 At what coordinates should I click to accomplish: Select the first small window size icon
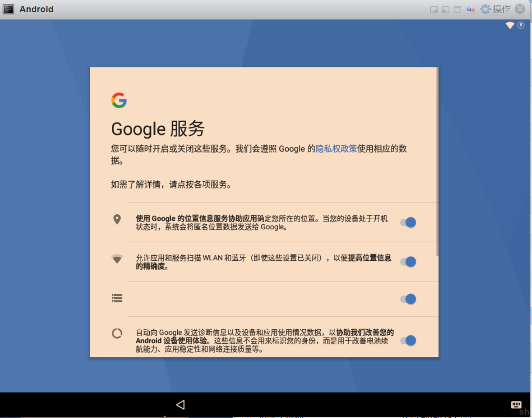[x=434, y=10]
